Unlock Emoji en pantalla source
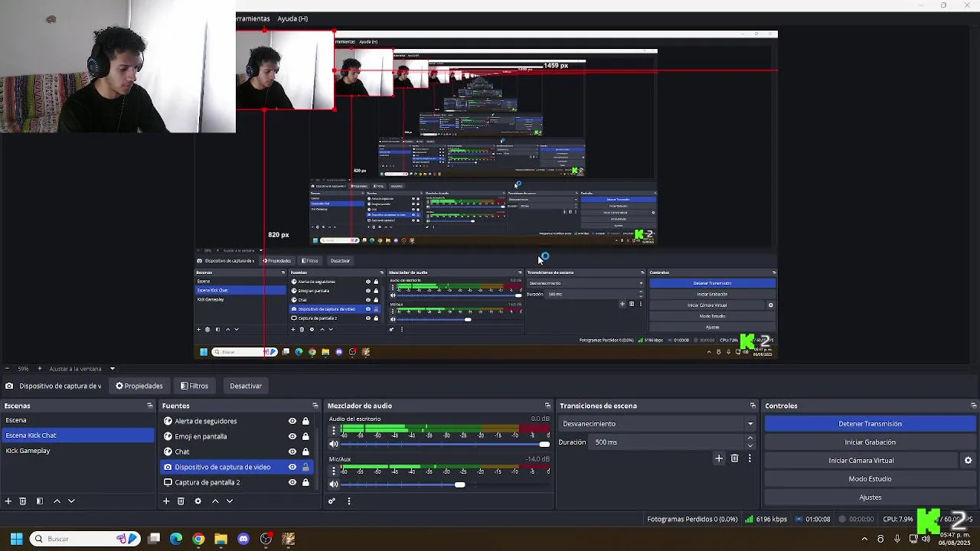 tap(305, 436)
